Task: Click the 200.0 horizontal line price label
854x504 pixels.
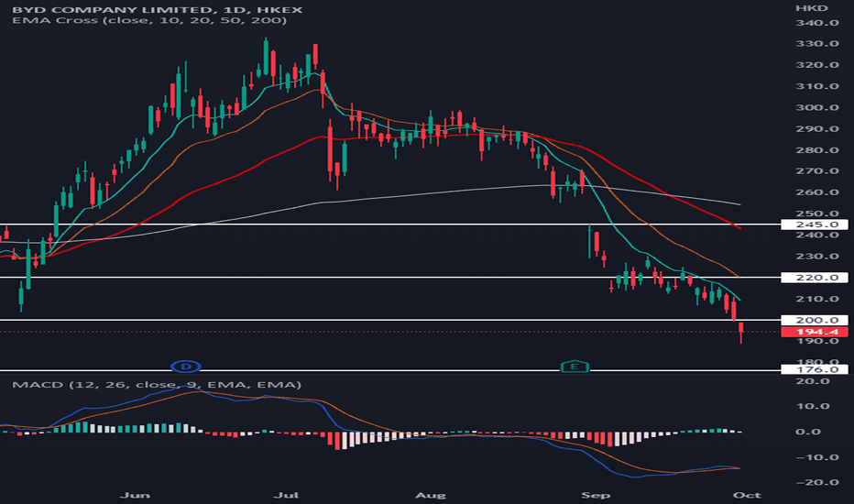Action: (815, 320)
